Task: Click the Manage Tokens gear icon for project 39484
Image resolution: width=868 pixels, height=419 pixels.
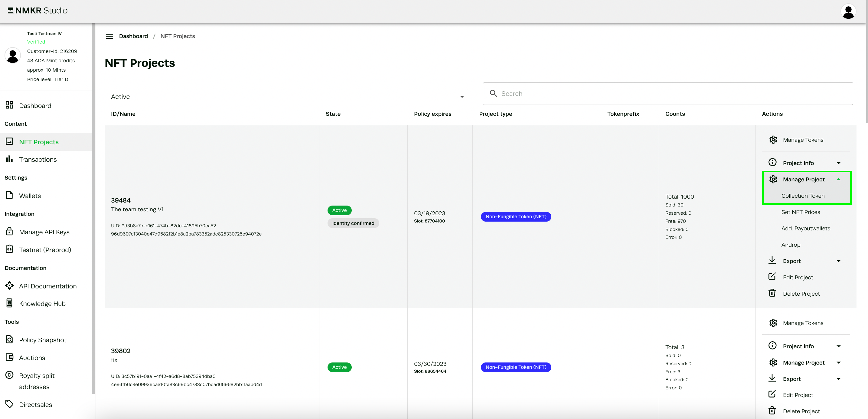Action: click(x=773, y=140)
